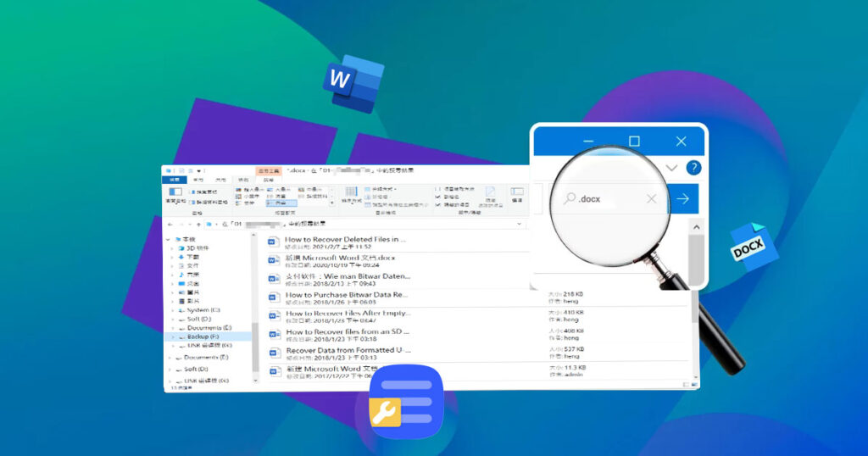Switch to the Search ribbon tab

(269, 180)
